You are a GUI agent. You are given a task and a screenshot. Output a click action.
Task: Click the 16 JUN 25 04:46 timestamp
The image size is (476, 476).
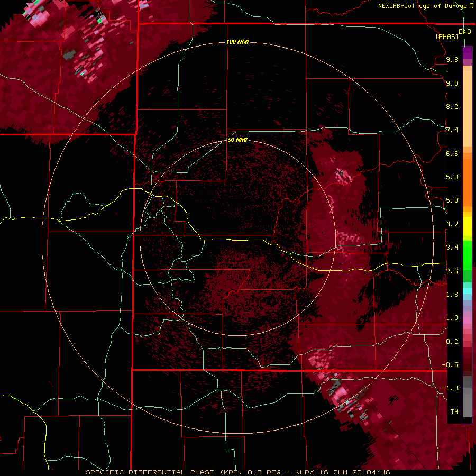click(355, 472)
